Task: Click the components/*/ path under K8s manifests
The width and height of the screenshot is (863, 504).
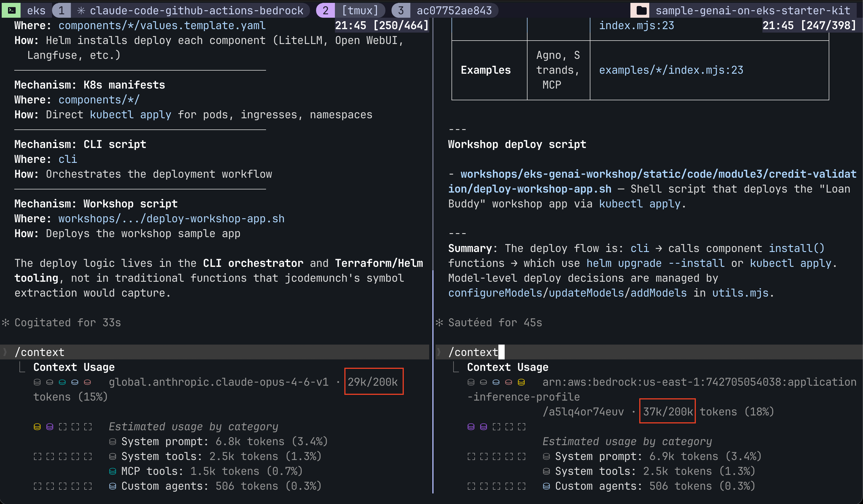Action: (x=99, y=100)
